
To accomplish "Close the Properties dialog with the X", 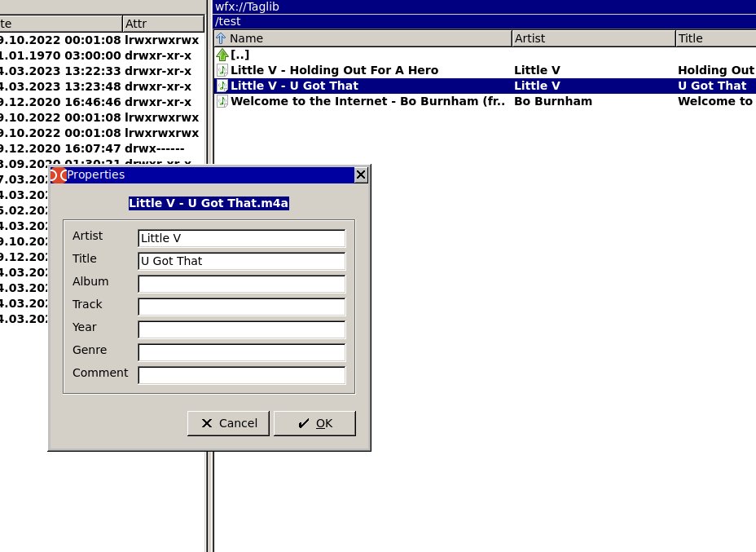I will coord(361,174).
